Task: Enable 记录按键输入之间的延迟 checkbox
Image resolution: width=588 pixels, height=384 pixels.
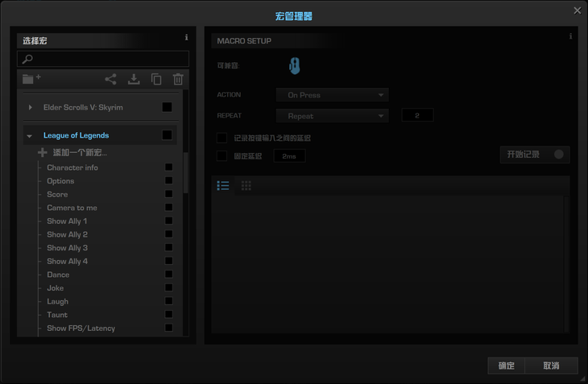Action: (222, 138)
